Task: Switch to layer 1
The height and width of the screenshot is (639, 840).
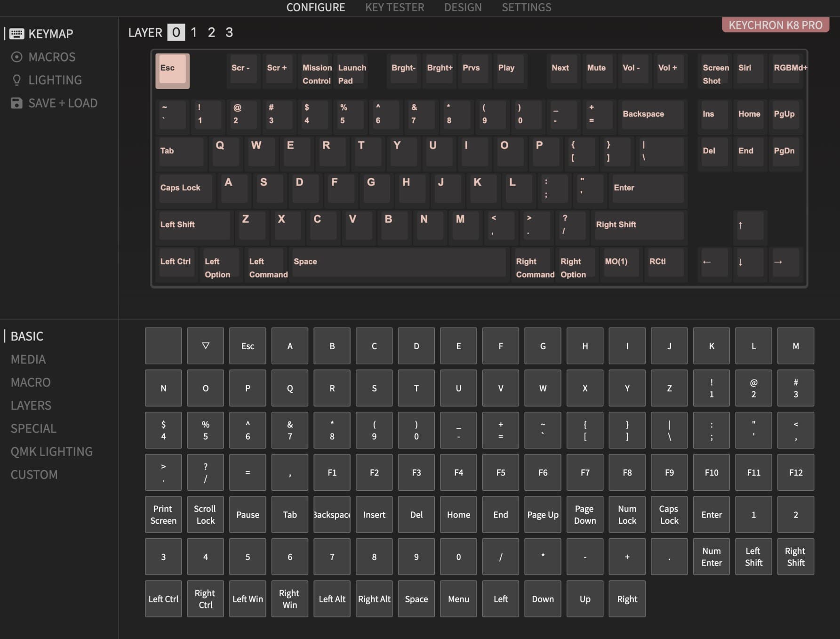Action: (193, 32)
